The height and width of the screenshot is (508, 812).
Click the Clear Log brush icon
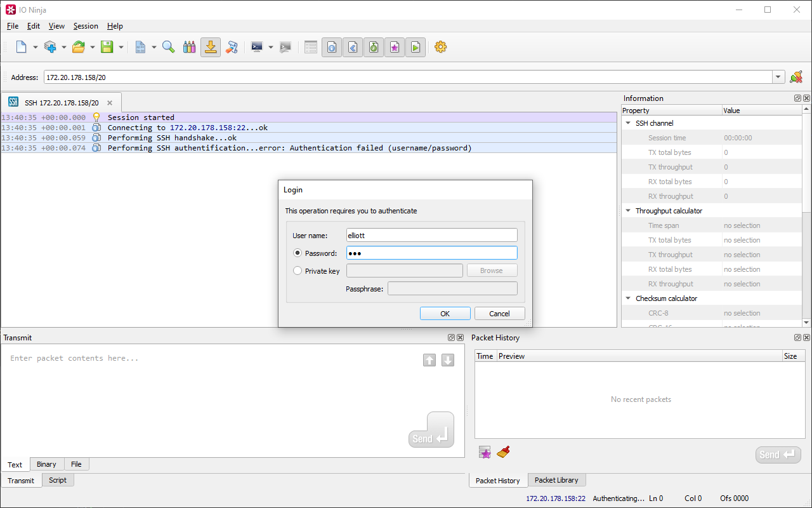coord(232,47)
